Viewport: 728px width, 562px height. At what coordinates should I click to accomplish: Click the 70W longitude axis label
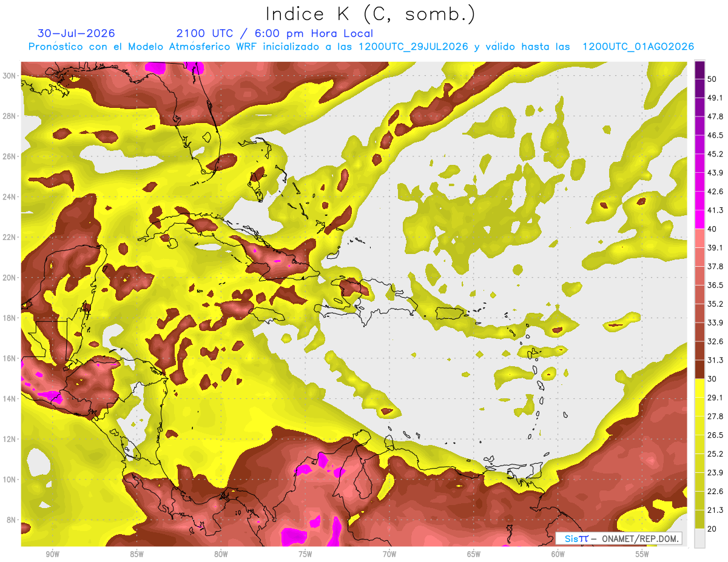389,554
